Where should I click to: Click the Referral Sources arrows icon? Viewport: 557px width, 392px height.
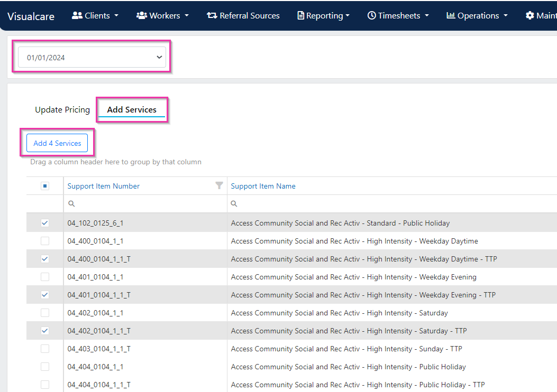212,15
